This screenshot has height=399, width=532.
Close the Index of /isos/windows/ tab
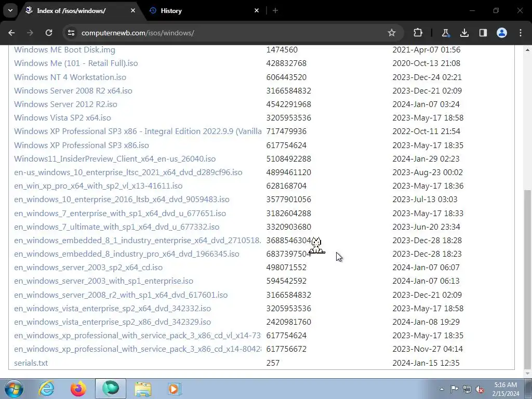pos(133,10)
